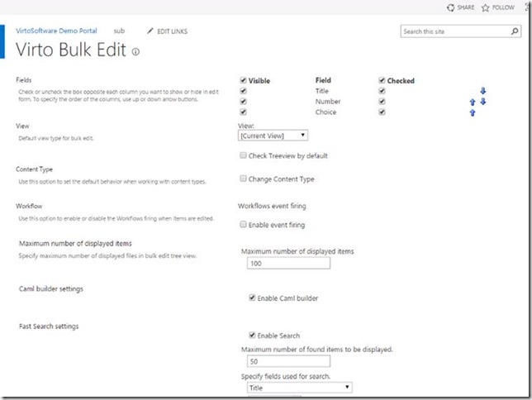The image size is (532, 400).
Task: Open the Current View dropdown
Action: tap(273, 135)
